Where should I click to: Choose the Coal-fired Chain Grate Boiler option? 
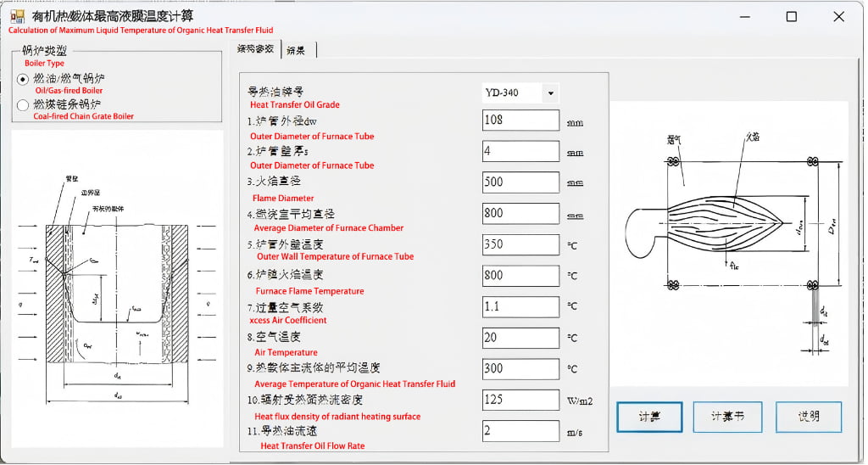click(23, 105)
